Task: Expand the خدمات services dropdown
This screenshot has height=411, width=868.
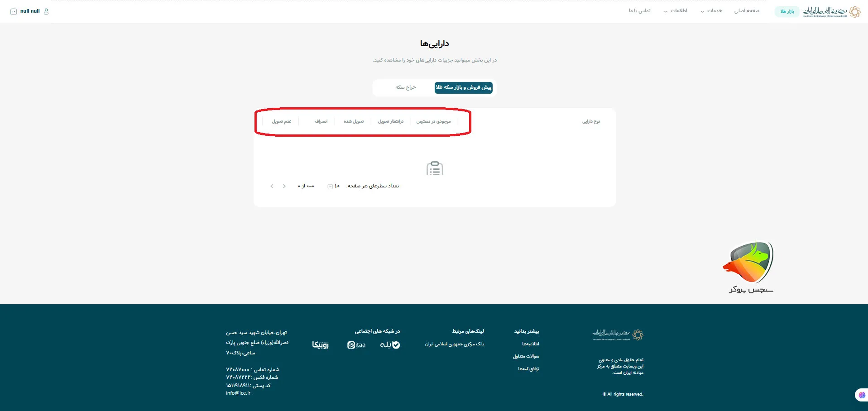Action: pyautogui.click(x=711, y=10)
